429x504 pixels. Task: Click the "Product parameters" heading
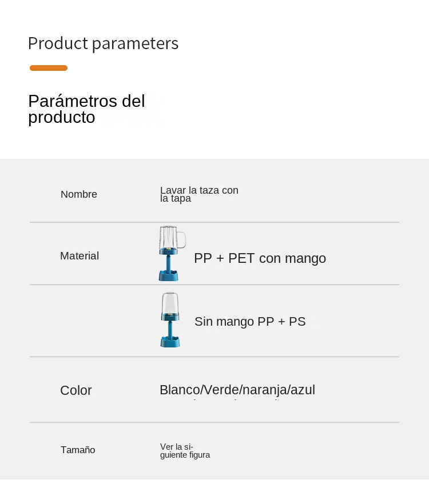(x=103, y=43)
